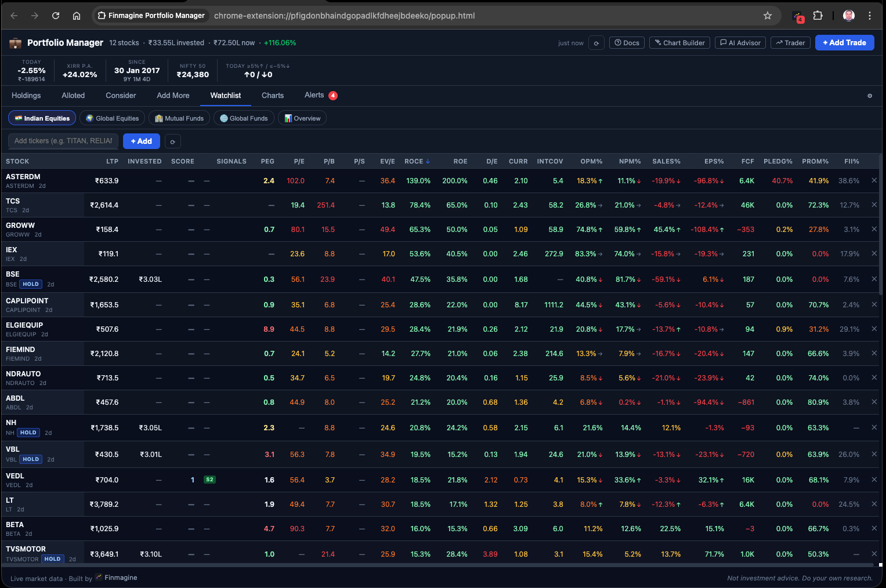Remove TCS from the watchlist
Image resolution: width=886 pixels, height=588 pixels.
[874, 205]
